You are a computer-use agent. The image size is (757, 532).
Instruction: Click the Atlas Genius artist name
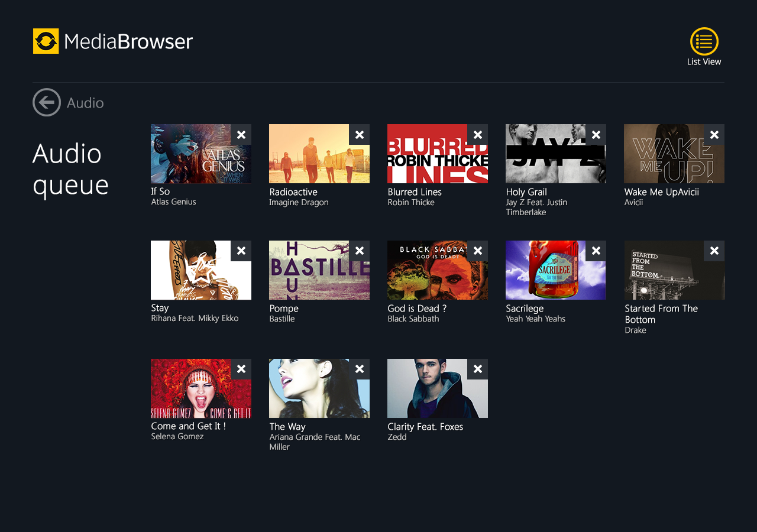coord(173,202)
